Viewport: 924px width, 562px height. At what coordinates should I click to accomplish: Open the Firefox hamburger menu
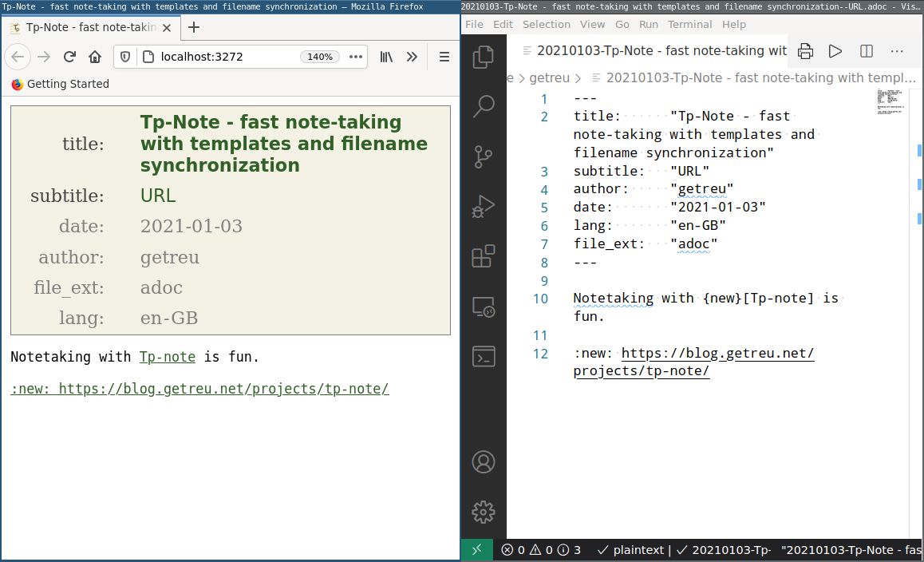point(444,57)
